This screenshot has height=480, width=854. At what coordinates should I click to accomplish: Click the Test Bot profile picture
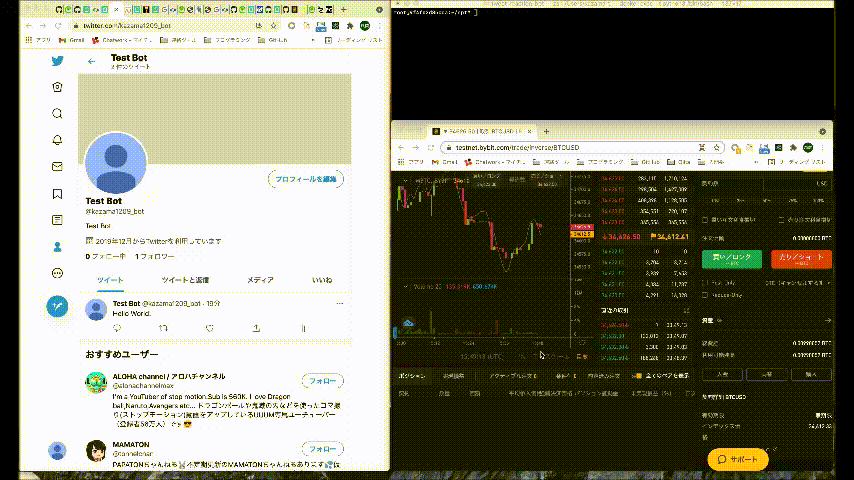[x=115, y=162]
